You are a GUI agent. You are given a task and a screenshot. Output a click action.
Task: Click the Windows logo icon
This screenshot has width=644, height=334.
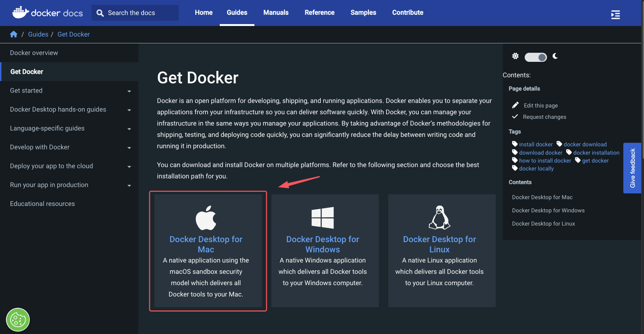[x=322, y=218]
